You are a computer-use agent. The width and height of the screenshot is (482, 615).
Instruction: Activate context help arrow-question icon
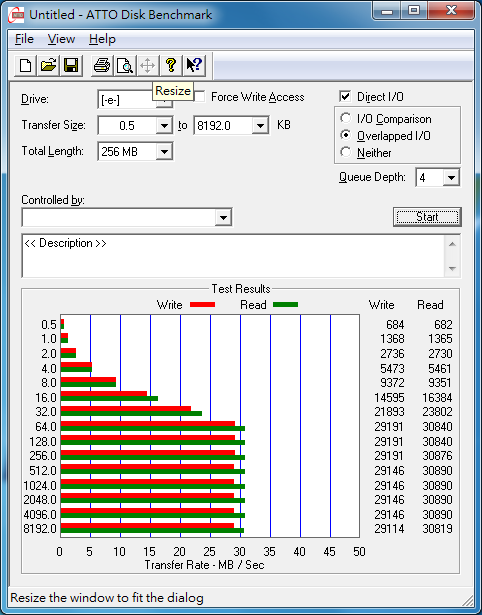(194, 65)
